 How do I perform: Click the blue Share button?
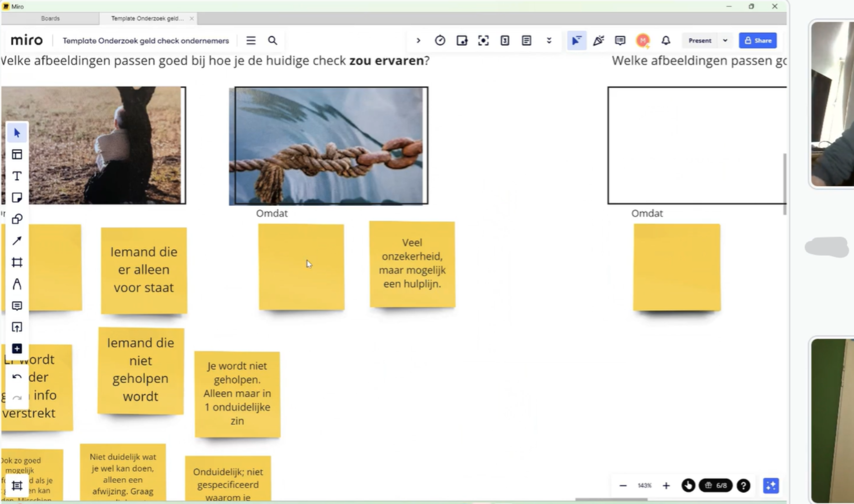(x=758, y=40)
